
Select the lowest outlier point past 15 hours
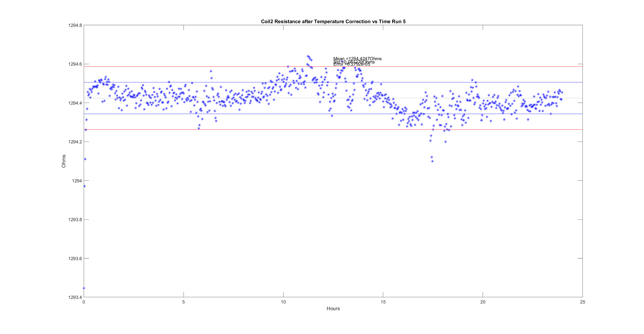tap(432, 161)
